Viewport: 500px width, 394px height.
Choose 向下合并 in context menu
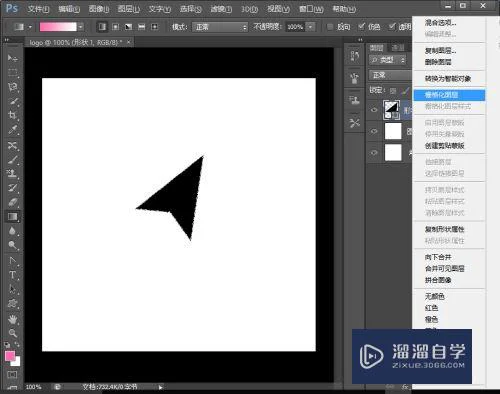click(438, 257)
